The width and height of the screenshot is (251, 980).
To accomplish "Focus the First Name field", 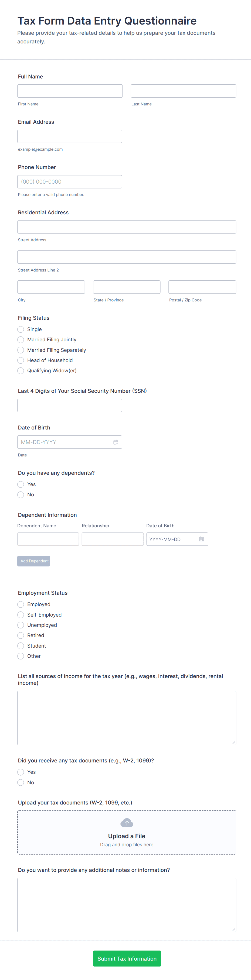I will 70,91.
